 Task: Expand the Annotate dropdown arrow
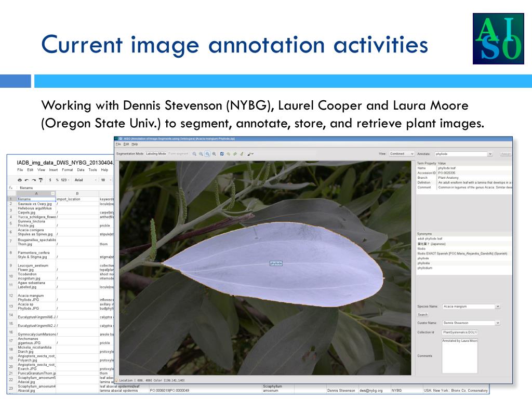(490, 154)
